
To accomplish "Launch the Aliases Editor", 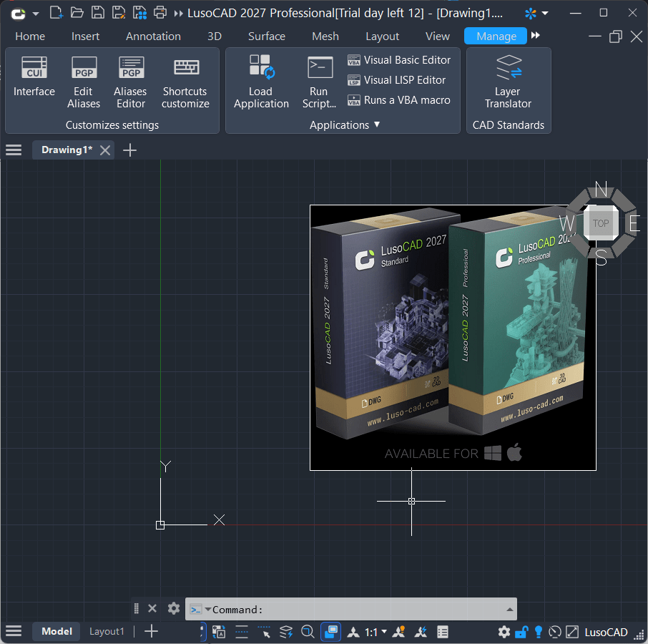I will 131,83.
